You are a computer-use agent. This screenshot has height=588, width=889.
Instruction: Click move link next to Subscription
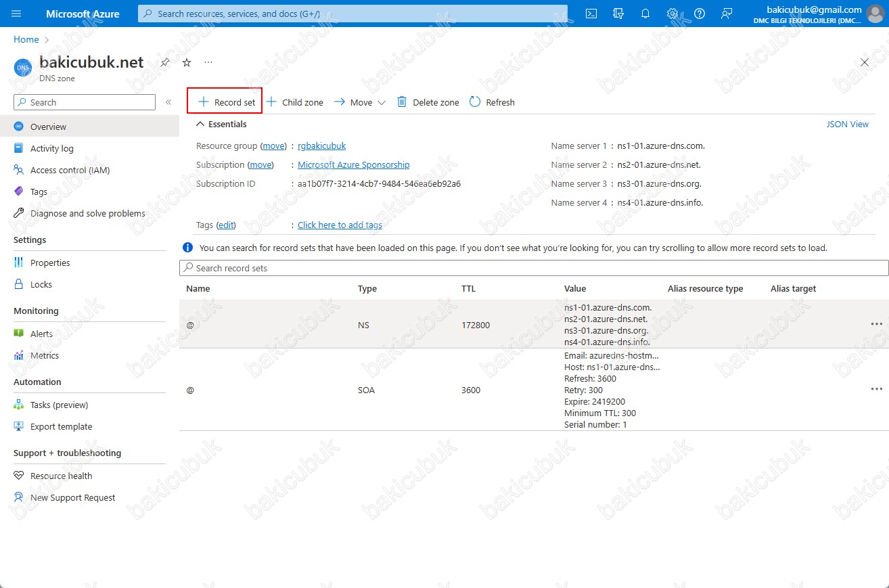260,164
